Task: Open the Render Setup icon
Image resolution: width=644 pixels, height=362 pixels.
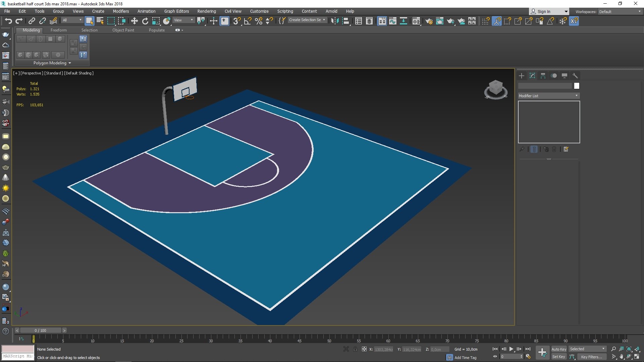Action: pyautogui.click(x=429, y=21)
